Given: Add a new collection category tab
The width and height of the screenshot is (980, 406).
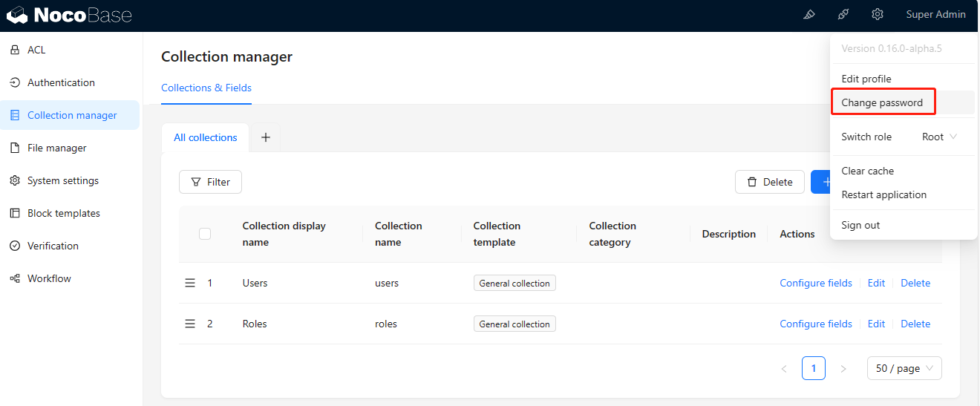Looking at the screenshot, I should click(265, 138).
